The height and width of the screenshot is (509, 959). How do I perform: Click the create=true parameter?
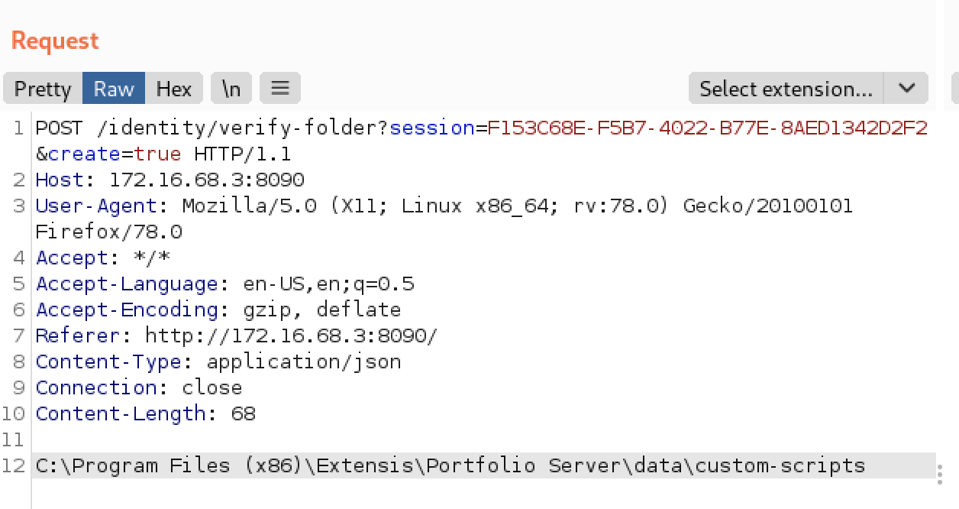[114, 154]
